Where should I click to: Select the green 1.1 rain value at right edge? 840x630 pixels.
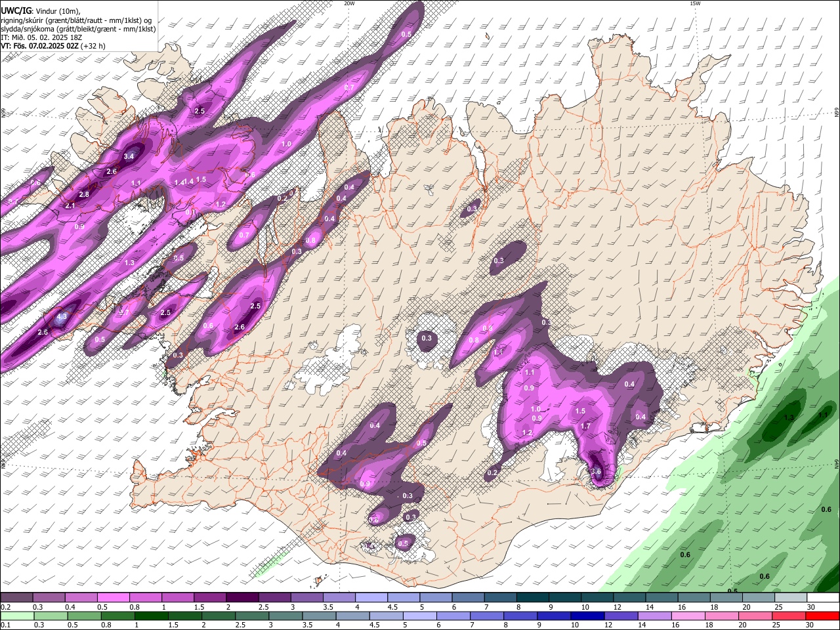[x=824, y=415]
